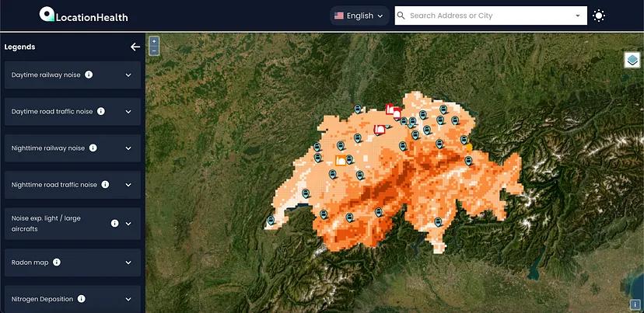Open the map layers switcher
The image size is (644, 313).
tap(632, 61)
